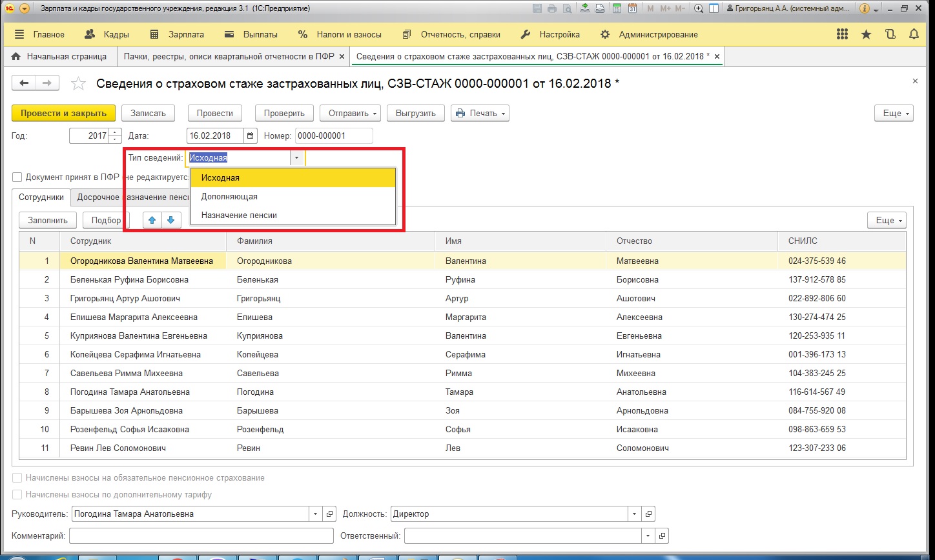Move row down with the blue down arrow
The height and width of the screenshot is (560, 935).
(x=170, y=220)
